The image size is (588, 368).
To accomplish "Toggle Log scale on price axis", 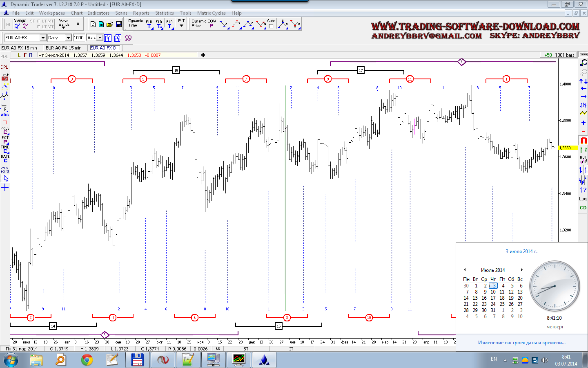I will [583, 199].
